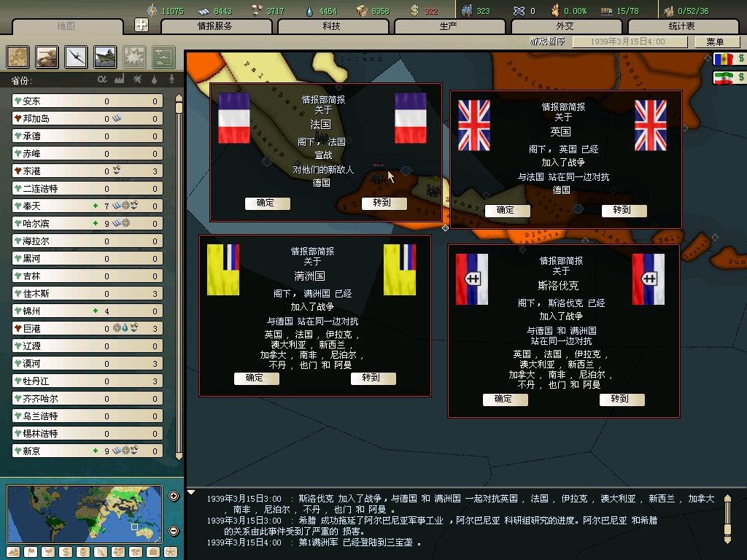The height and width of the screenshot is (560, 747).
Task: Open the active battles explosion icon
Action: (134, 57)
